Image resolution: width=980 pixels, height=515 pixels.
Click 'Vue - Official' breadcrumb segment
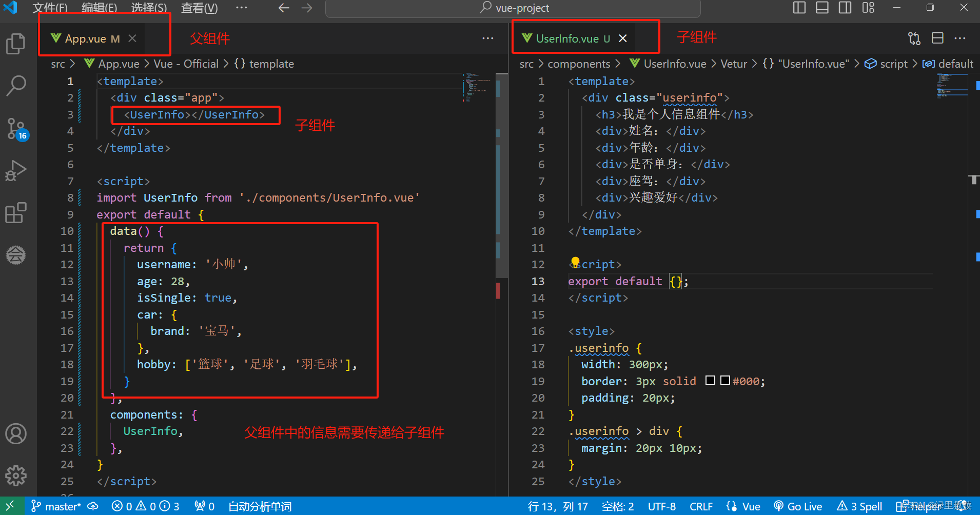[x=186, y=64]
